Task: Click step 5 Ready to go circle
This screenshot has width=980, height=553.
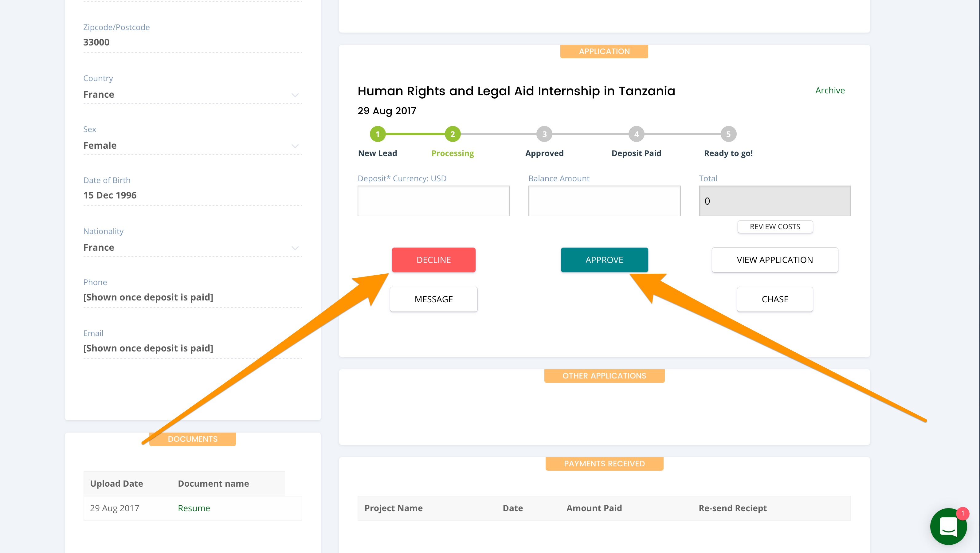Action: point(728,134)
